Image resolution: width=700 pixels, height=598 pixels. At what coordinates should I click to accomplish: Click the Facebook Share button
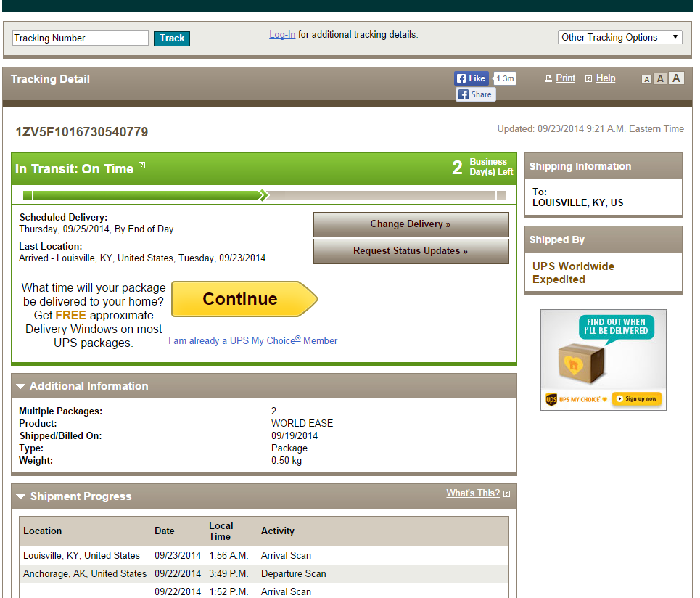click(476, 94)
